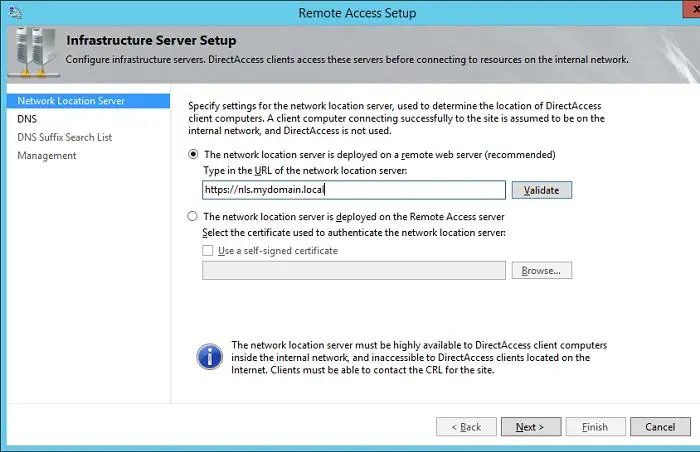Select the Management step in sidebar

(x=47, y=155)
